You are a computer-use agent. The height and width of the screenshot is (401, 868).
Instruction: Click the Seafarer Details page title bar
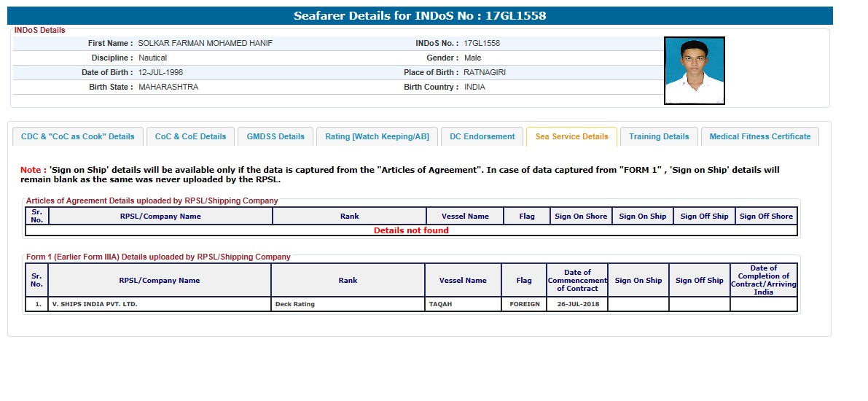420,15
